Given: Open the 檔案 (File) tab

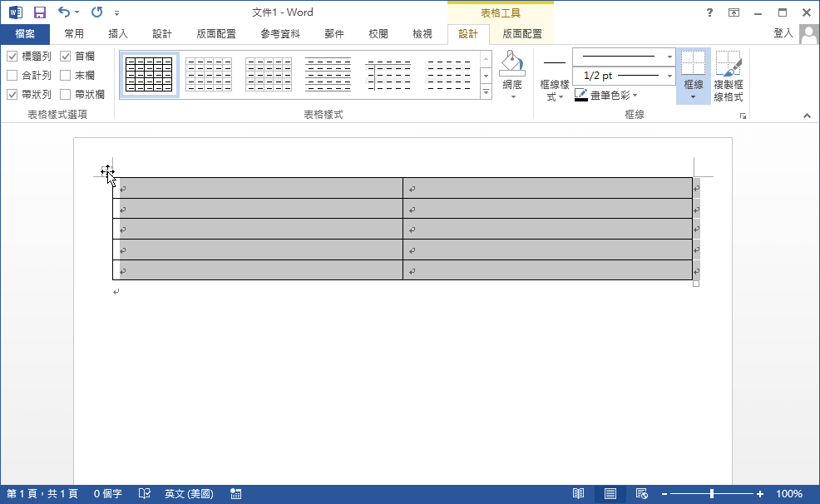Looking at the screenshot, I should click(25, 34).
